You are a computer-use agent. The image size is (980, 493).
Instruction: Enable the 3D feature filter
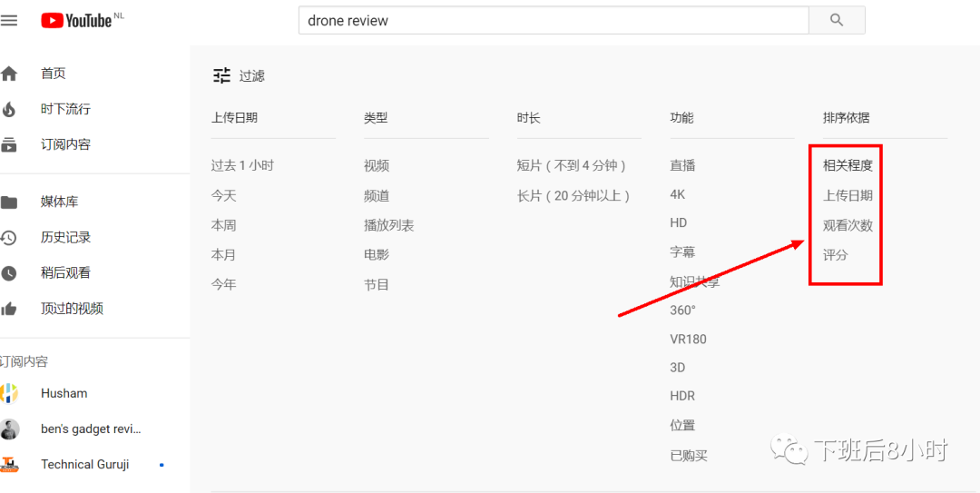[678, 368]
